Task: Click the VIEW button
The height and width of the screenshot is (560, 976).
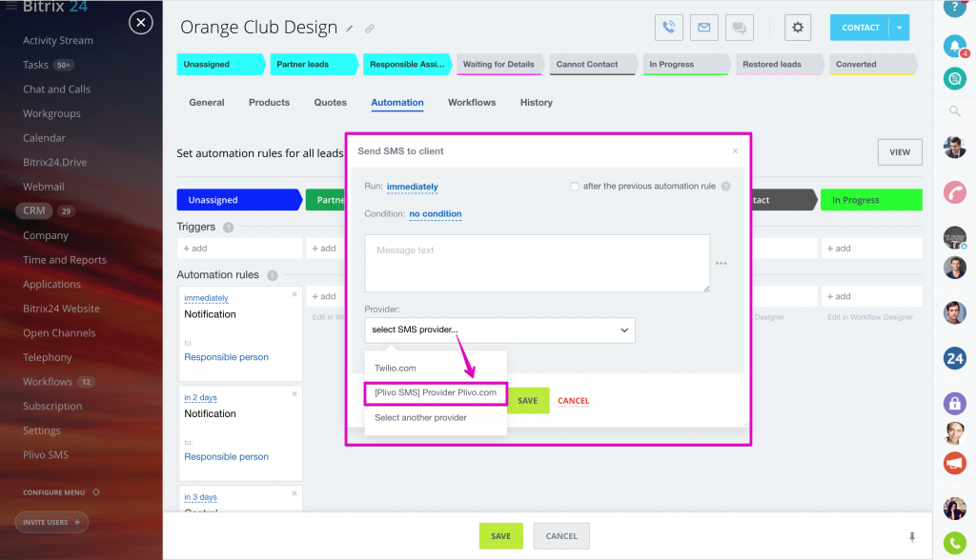Action: [x=900, y=152]
